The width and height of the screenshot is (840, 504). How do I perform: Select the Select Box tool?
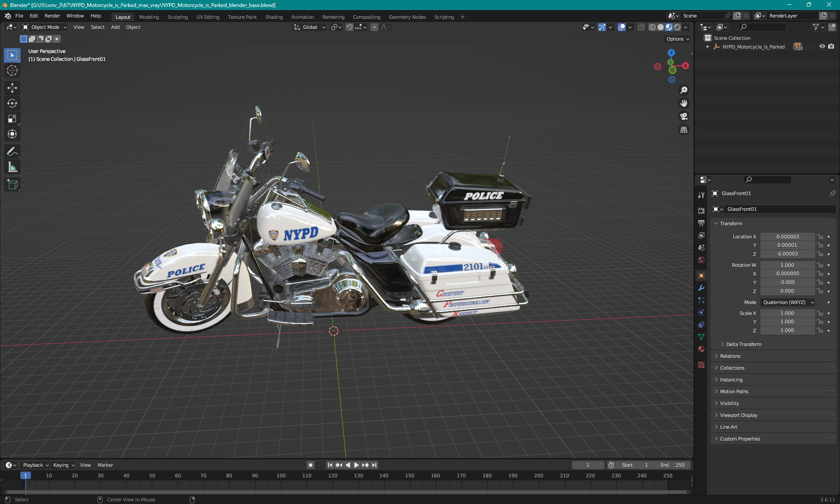[12, 55]
